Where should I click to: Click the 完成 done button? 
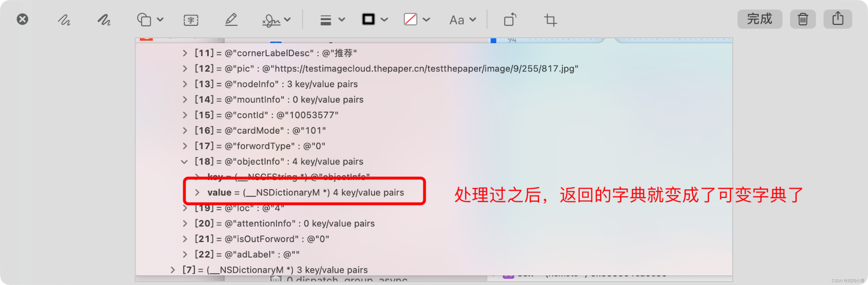[x=759, y=19]
